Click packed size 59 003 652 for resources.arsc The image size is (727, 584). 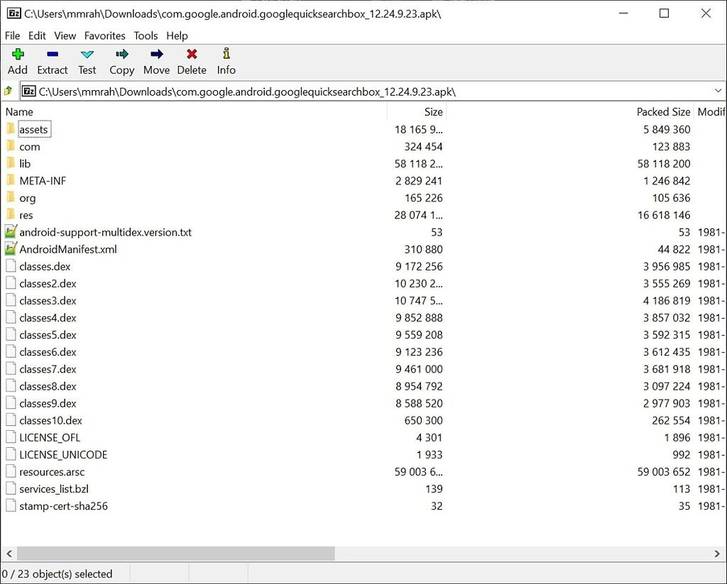click(664, 472)
